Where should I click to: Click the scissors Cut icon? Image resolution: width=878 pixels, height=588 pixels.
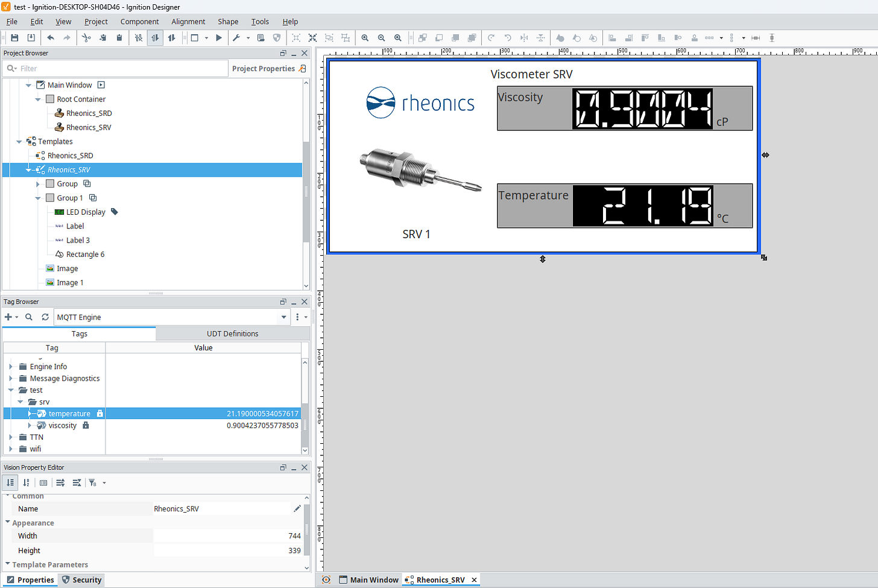point(86,37)
